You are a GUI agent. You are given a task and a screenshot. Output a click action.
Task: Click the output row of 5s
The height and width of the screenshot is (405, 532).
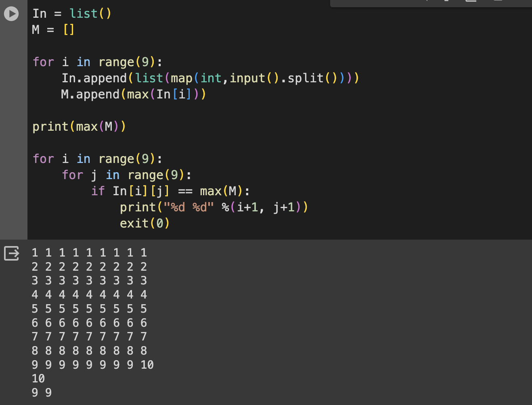(89, 309)
